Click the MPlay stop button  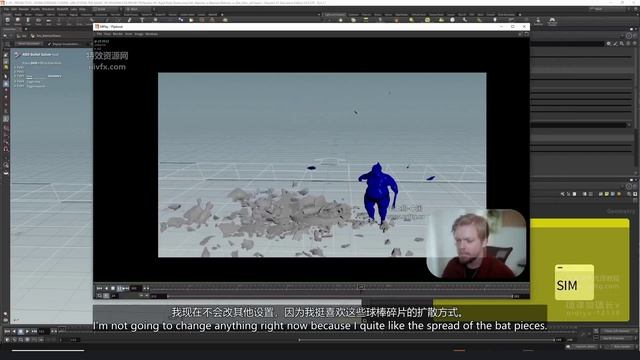pos(113,288)
